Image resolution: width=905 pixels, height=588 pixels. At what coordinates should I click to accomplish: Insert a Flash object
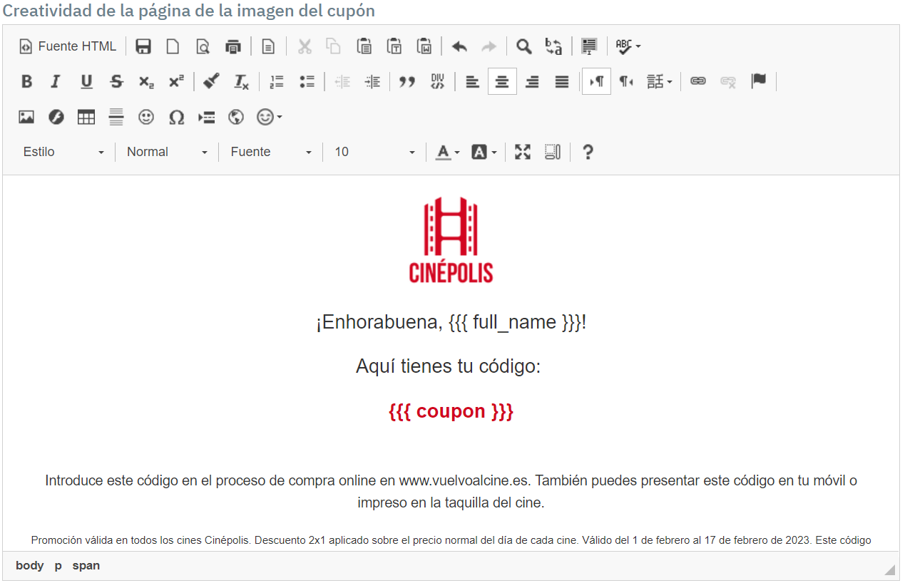coord(56,117)
